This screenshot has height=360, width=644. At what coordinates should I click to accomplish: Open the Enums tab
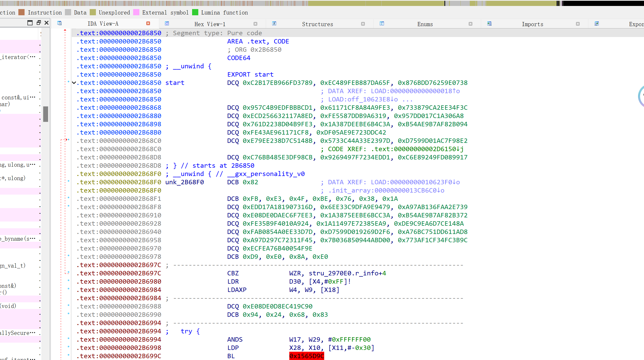coord(425,24)
